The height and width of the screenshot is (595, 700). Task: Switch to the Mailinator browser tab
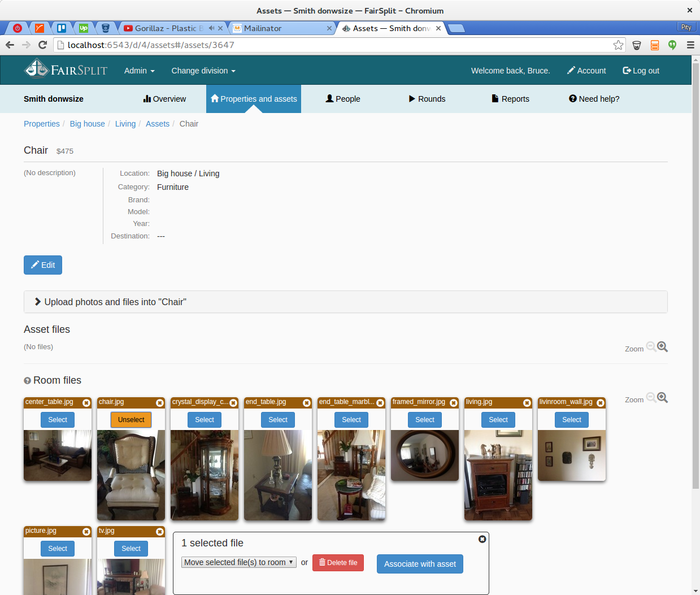coord(282,28)
